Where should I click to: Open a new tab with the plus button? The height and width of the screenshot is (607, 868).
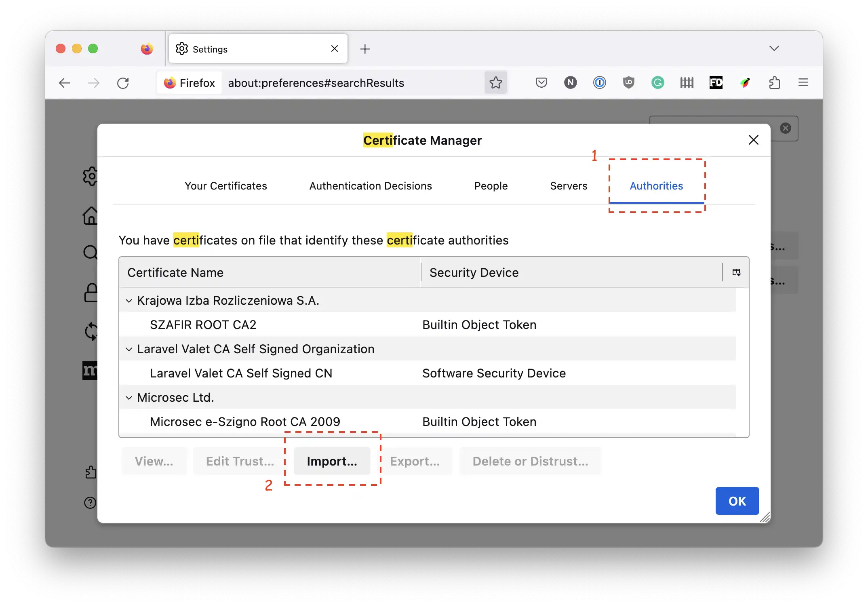(x=365, y=49)
